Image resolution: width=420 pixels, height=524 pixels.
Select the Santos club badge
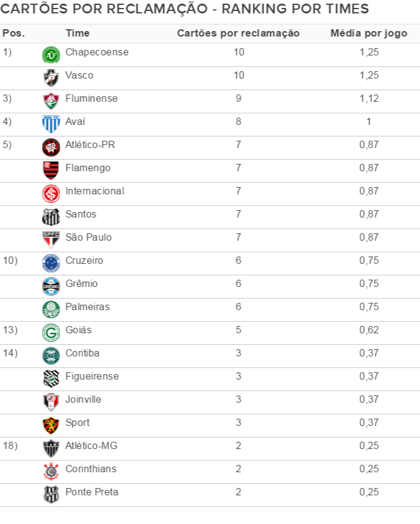click(x=51, y=216)
